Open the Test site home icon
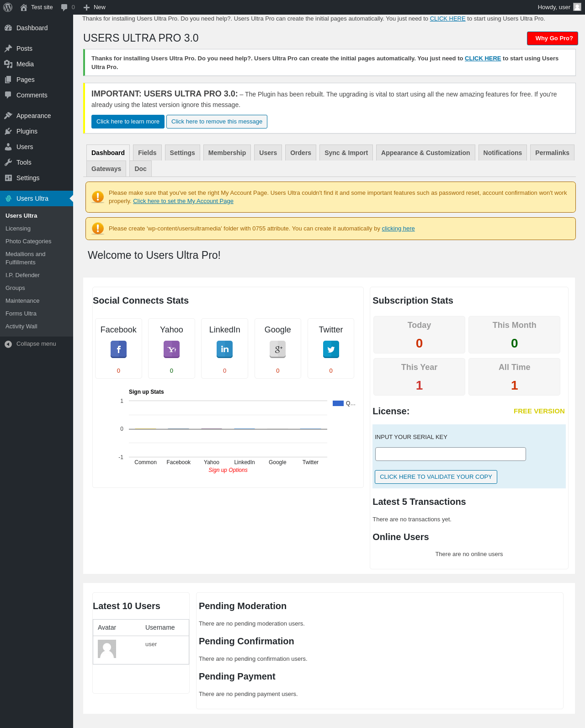The image size is (585, 728). point(24,7)
